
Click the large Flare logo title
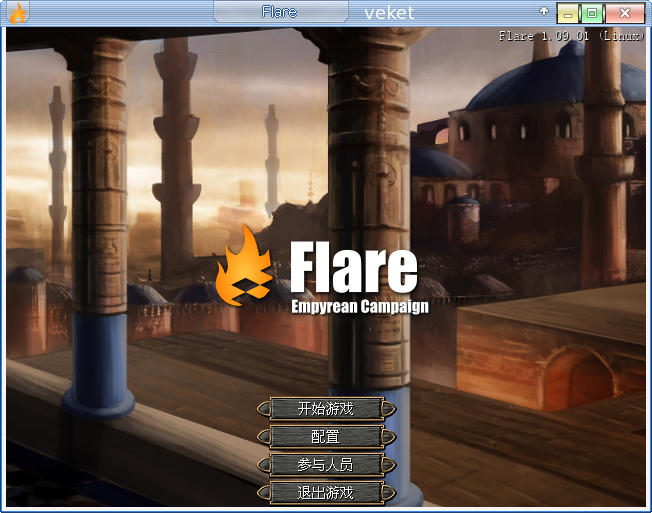[x=353, y=267]
